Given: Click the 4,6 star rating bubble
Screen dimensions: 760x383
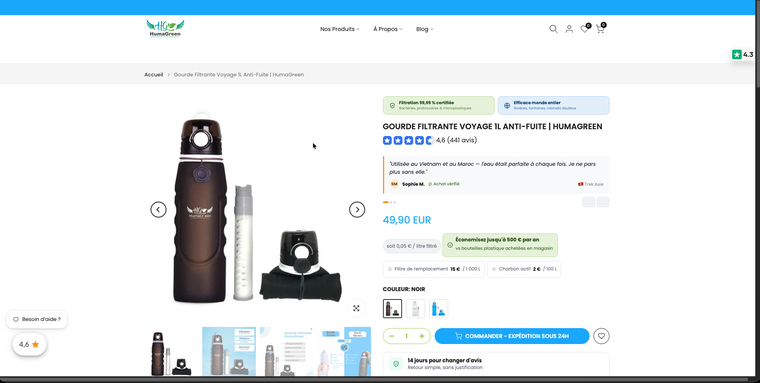Looking at the screenshot, I should click(30, 344).
